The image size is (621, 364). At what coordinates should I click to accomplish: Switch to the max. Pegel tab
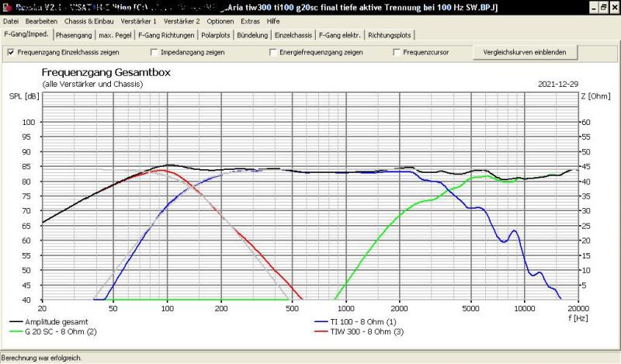click(115, 35)
